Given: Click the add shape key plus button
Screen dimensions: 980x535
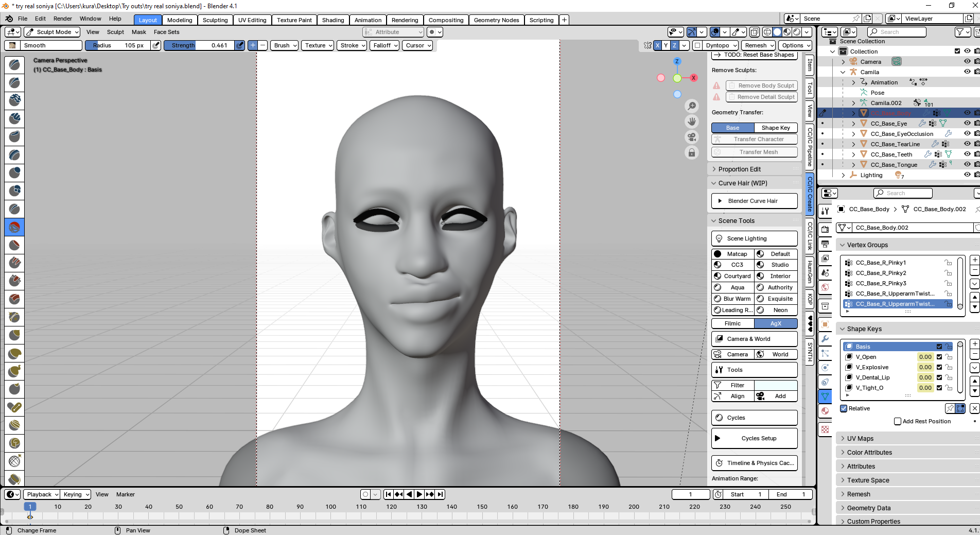Looking at the screenshot, I should (x=974, y=344).
